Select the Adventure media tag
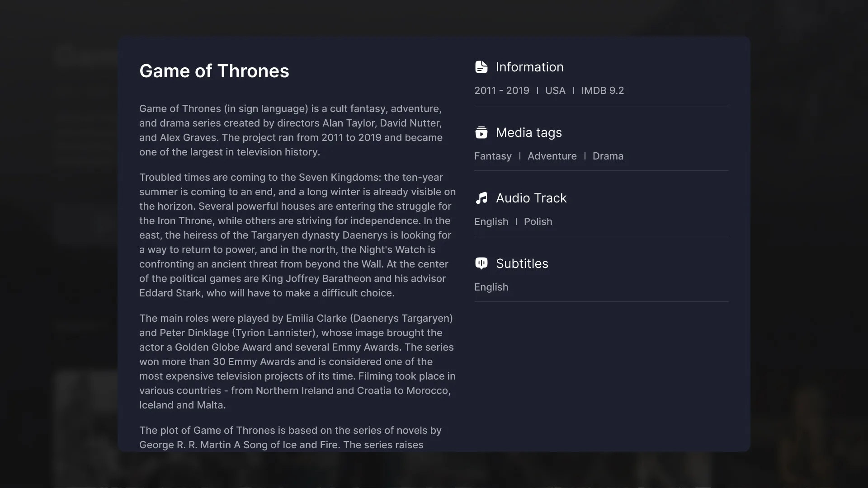 coord(552,156)
